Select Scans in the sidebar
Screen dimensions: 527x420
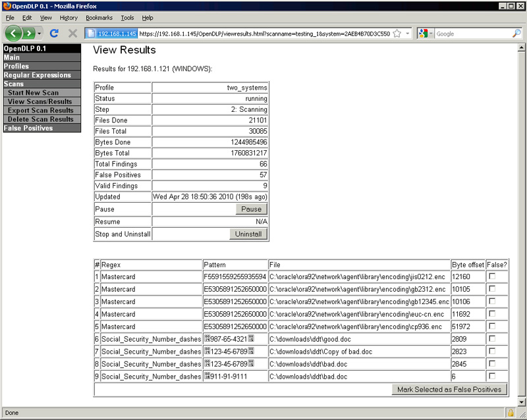coord(42,84)
